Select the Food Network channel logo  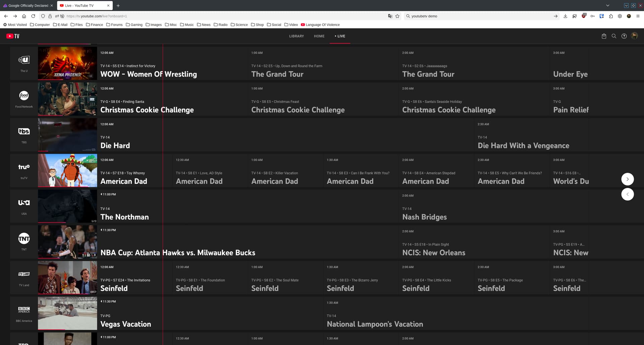[24, 96]
